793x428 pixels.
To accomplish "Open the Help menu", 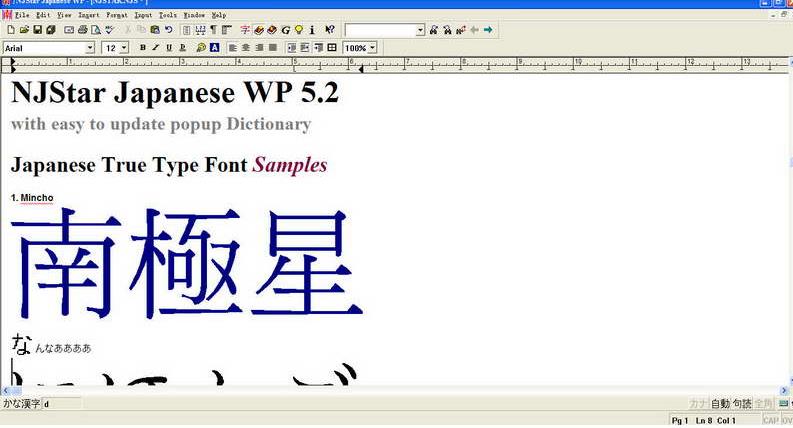I will click(219, 15).
